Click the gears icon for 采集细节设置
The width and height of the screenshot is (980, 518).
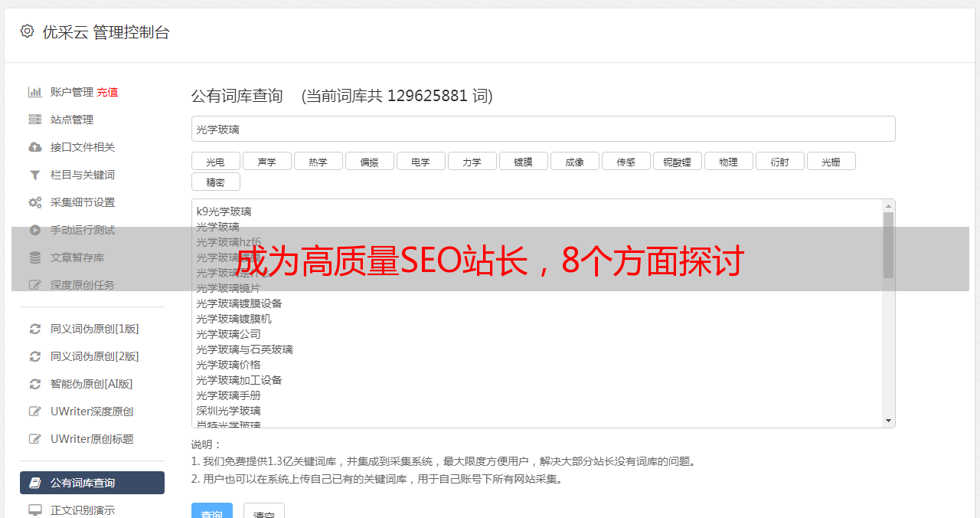pos(35,202)
